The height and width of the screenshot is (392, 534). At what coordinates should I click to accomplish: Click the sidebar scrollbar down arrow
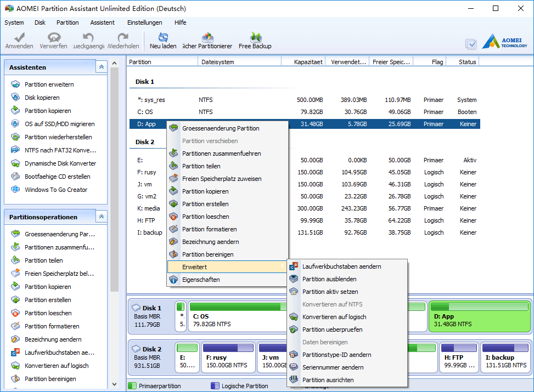114,384
